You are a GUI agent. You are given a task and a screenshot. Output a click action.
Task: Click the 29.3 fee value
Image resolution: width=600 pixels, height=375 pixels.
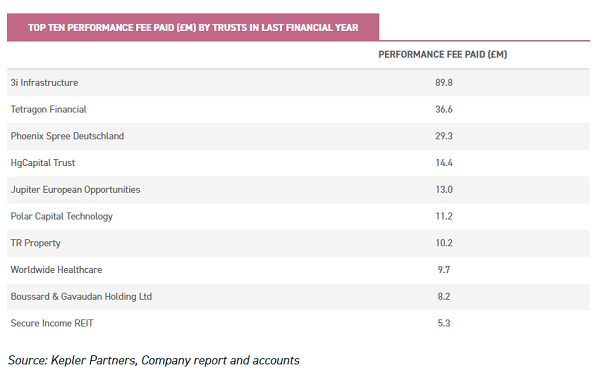click(443, 136)
